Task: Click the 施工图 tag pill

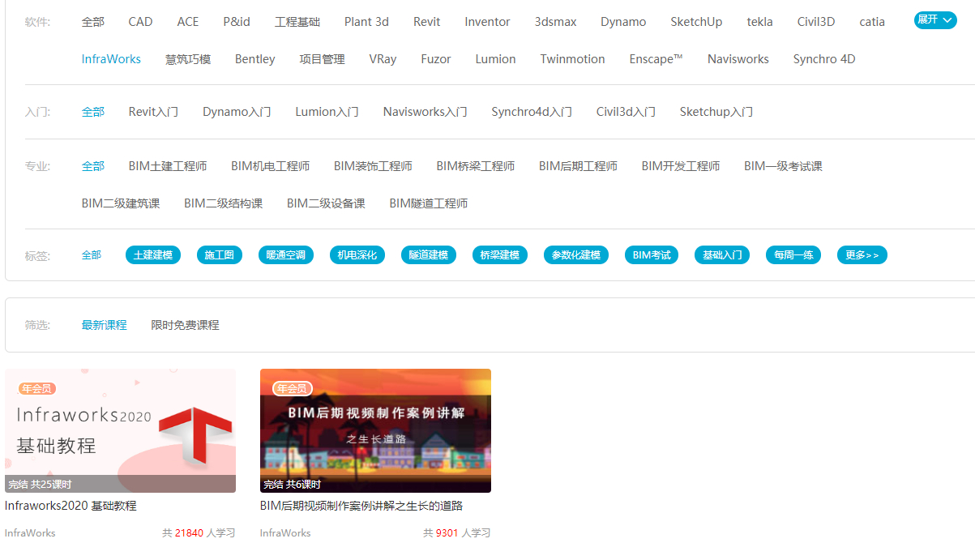Action: click(x=220, y=255)
